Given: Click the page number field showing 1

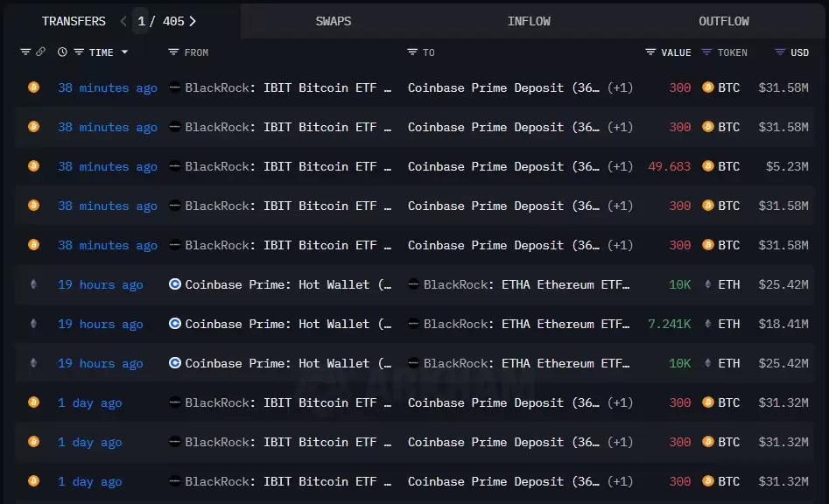Looking at the screenshot, I should [141, 21].
